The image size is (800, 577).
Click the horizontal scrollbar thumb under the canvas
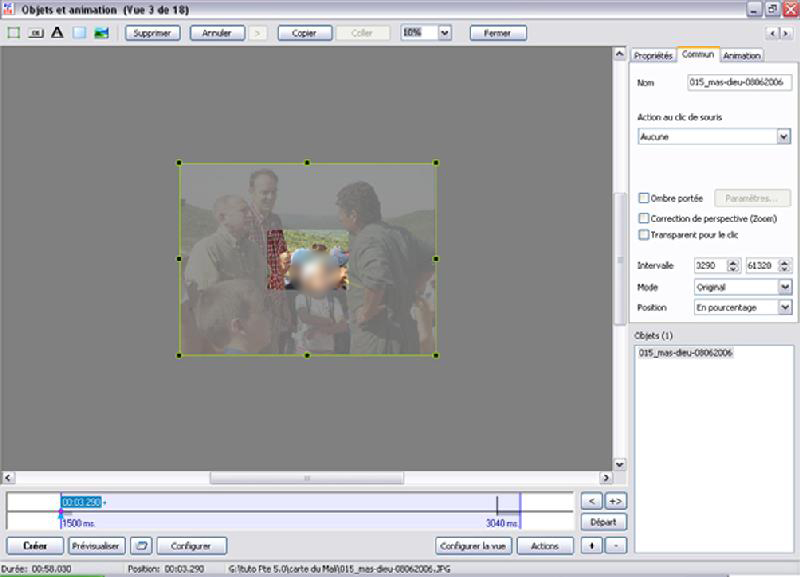(x=307, y=478)
